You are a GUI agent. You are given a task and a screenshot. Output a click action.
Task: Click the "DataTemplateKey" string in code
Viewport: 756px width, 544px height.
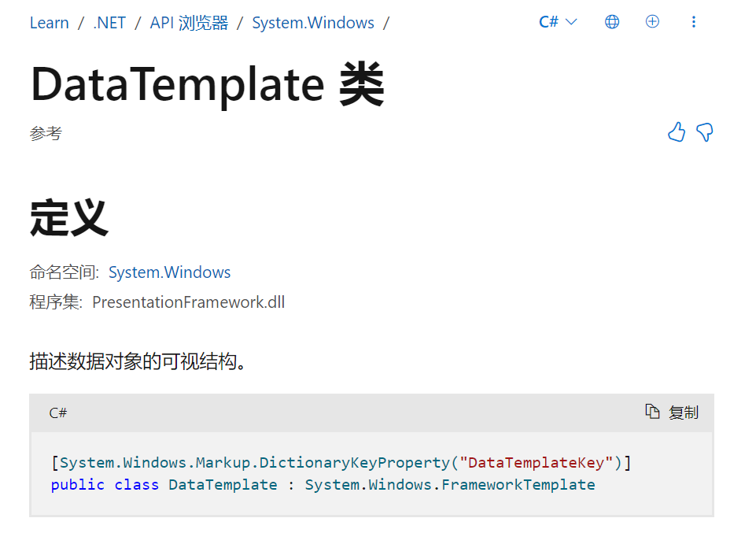[x=536, y=462]
